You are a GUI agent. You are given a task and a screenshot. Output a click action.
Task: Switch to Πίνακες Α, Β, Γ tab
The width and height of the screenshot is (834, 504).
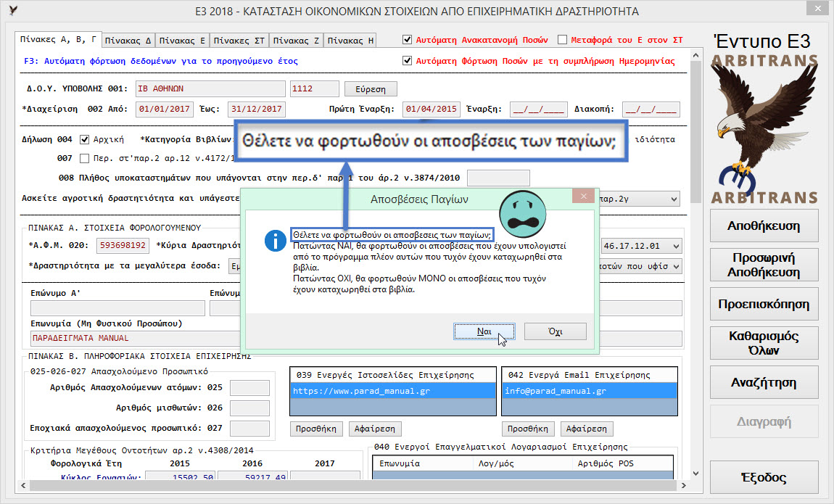pos(58,39)
